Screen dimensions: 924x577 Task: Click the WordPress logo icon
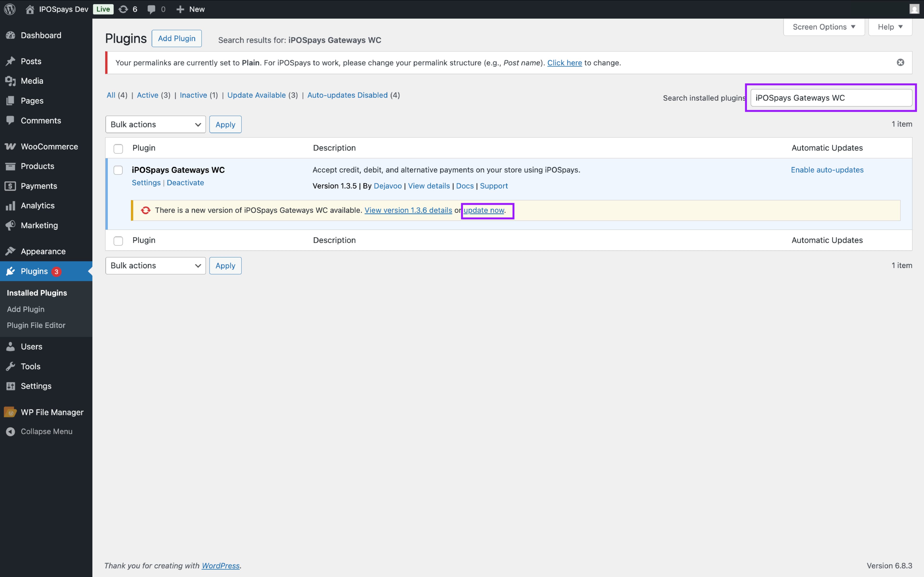coord(10,9)
